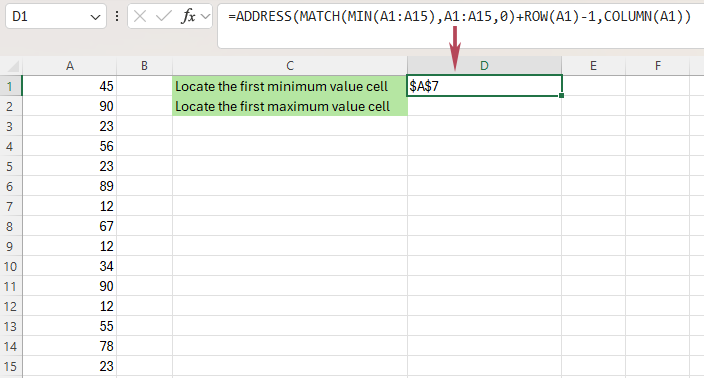Click cell A8 containing 67
The width and height of the screenshot is (704, 378).
[70, 226]
